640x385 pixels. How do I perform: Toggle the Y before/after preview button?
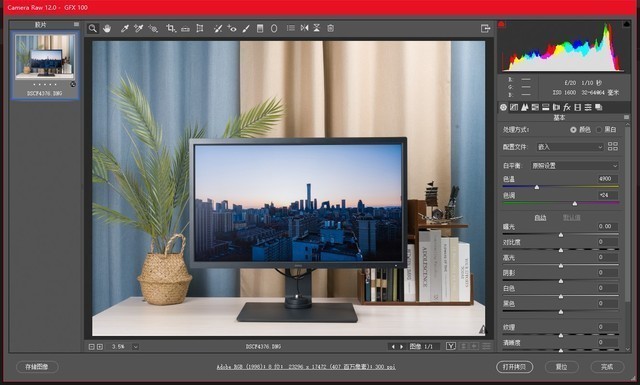pyautogui.click(x=451, y=346)
